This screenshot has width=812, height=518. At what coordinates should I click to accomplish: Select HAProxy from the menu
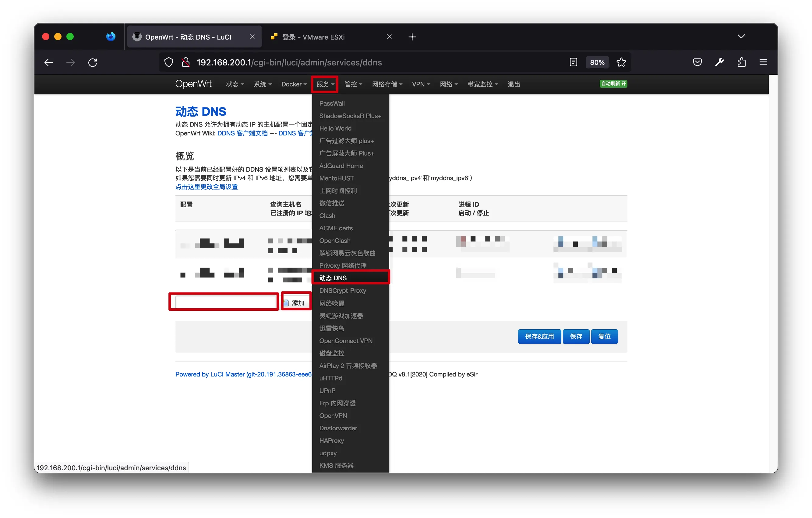pos(350,440)
